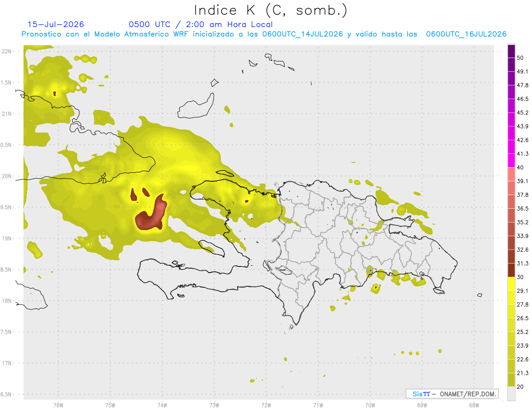The height and width of the screenshot is (411, 532).
Task: Click the "8.5N" latitude tick label
Action: (x=6, y=270)
